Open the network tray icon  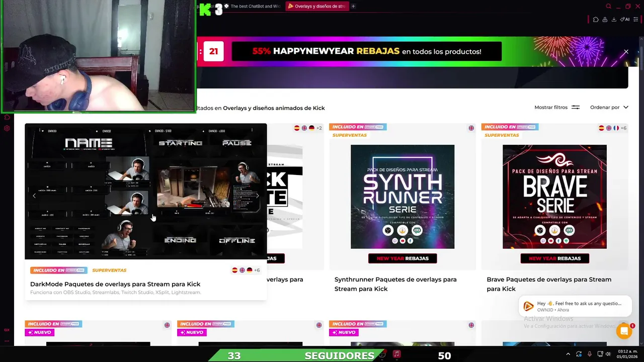600,354
